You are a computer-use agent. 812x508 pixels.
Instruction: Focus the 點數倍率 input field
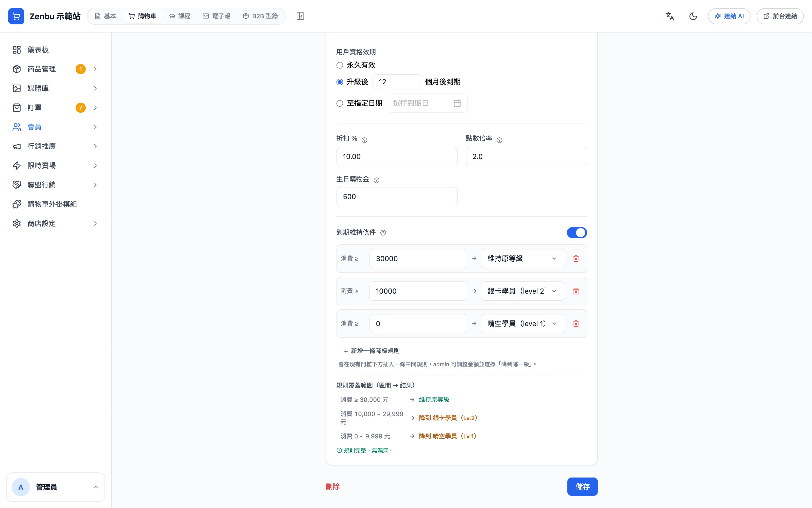tap(526, 156)
